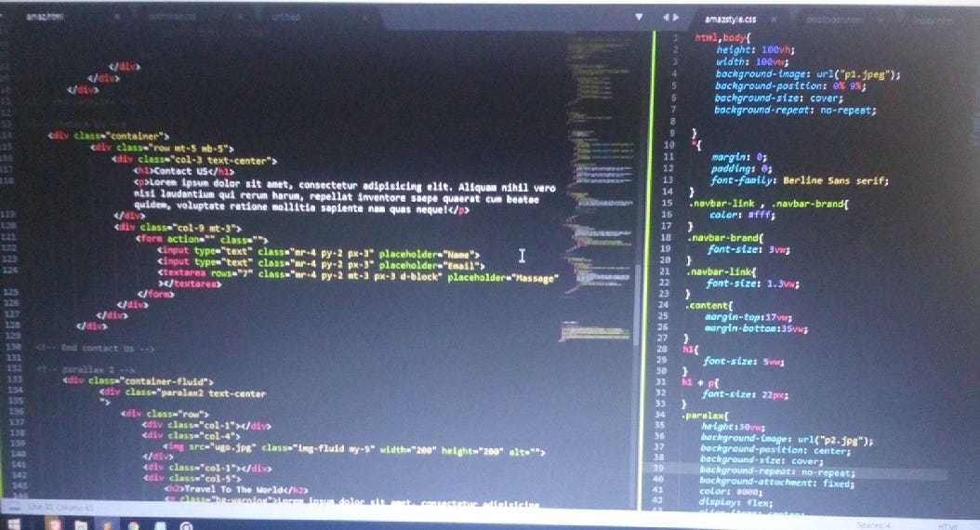Close the untitled tab

(365, 18)
